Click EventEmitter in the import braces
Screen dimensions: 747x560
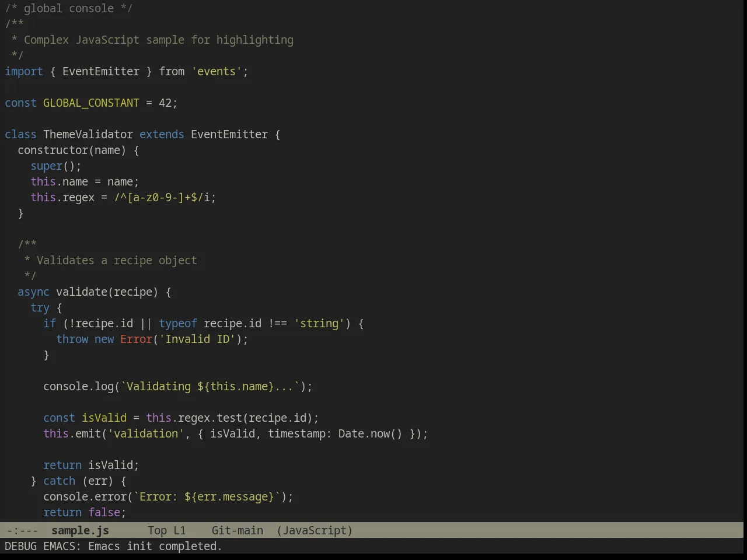101,71
